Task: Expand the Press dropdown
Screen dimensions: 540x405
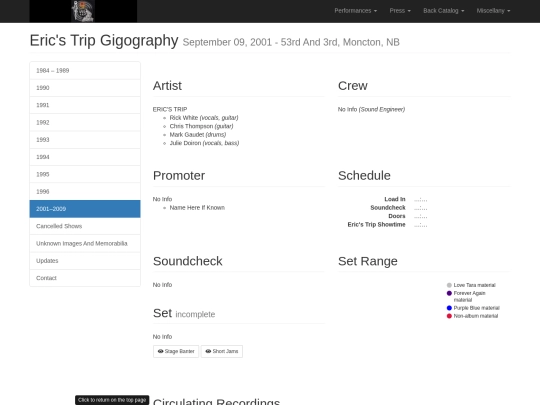Action: click(x=400, y=11)
